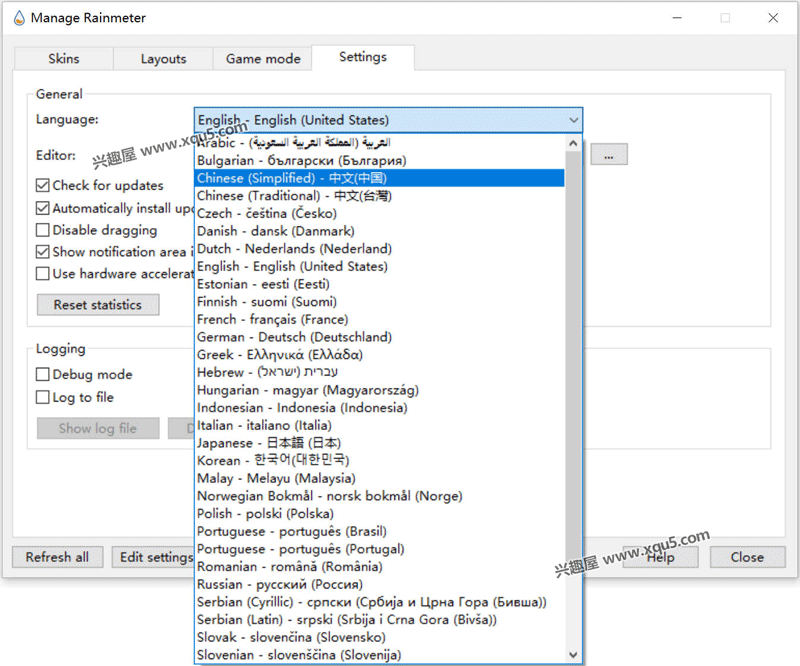800x666 pixels.
Task: Minimize the Manage Rainmeter window
Action: point(678,18)
